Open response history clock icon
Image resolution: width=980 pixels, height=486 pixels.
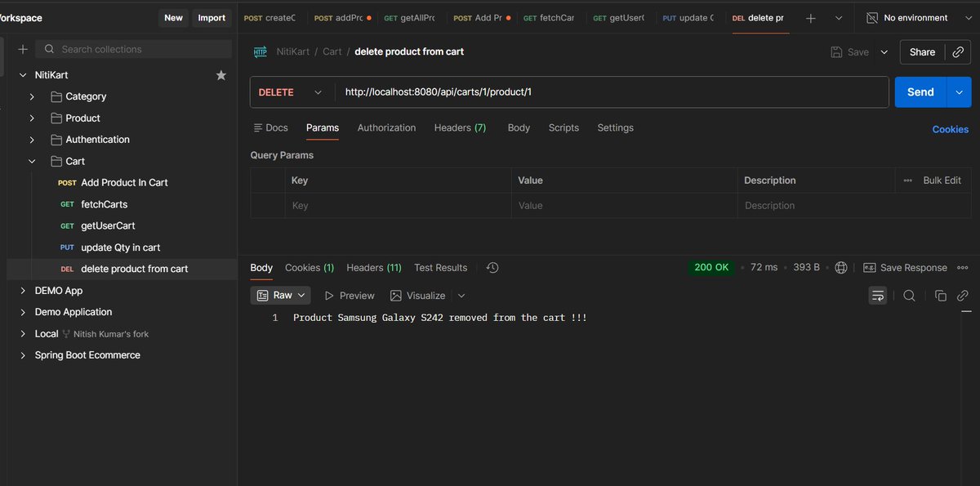click(x=492, y=268)
